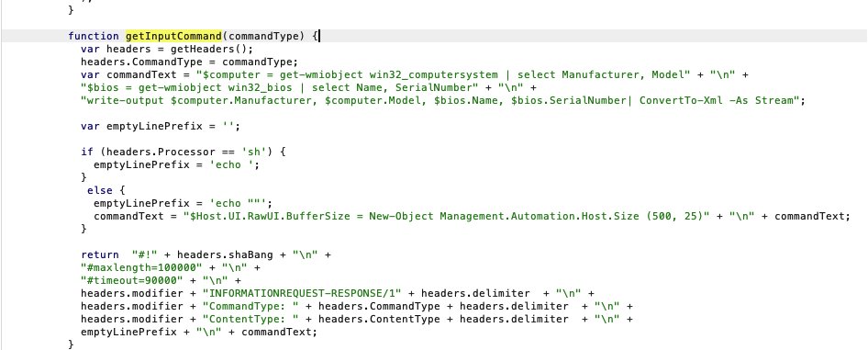
Task: Click the win32_computersystem string line
Action: (415, 74)
